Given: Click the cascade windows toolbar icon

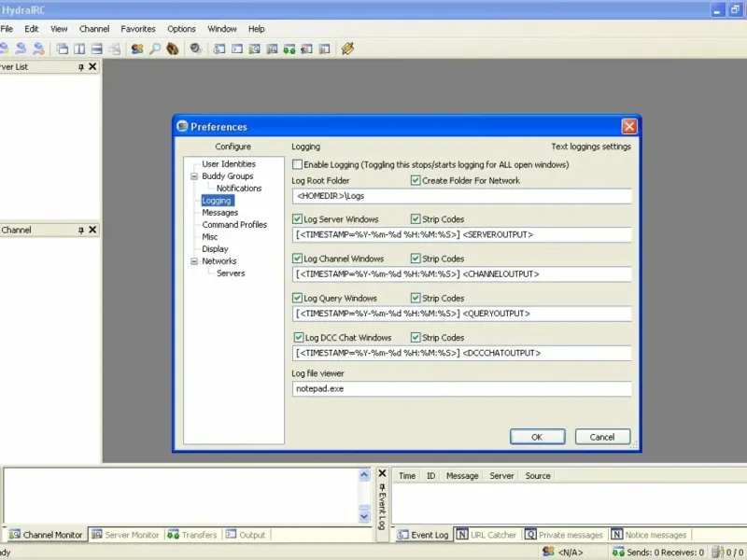Looking at the screenshot, I should point(62,49).
